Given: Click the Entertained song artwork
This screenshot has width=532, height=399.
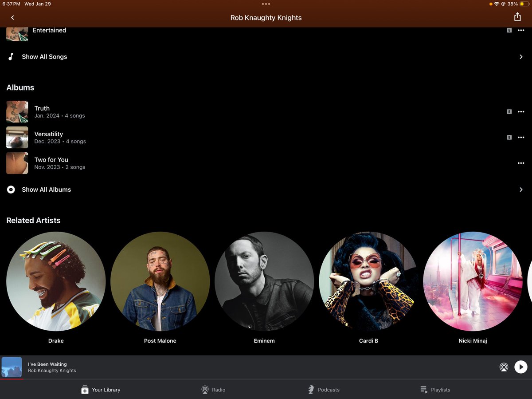Looking at the screenshot, I should tap(17, 34).
